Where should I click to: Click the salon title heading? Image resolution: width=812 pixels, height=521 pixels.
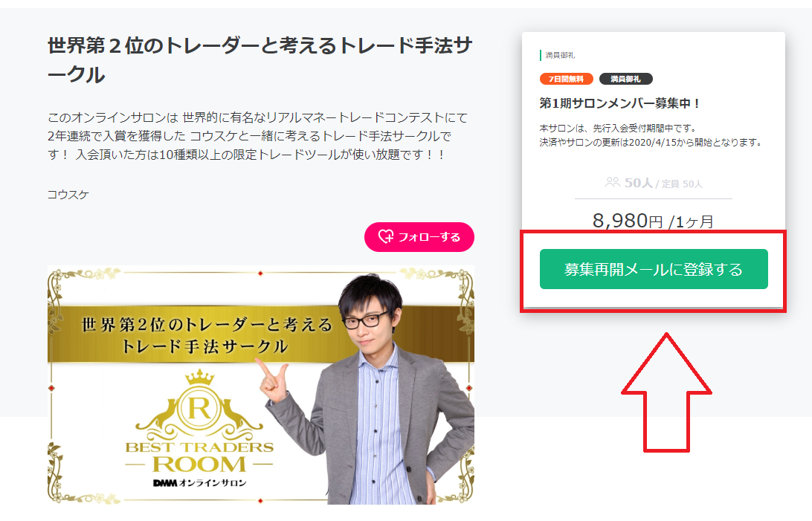[x=260, y=60]
